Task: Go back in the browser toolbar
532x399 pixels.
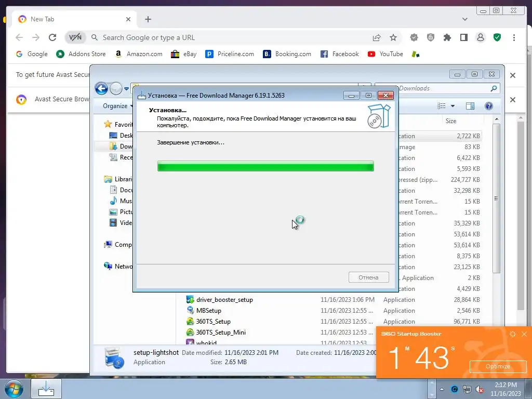Action: 19,37
